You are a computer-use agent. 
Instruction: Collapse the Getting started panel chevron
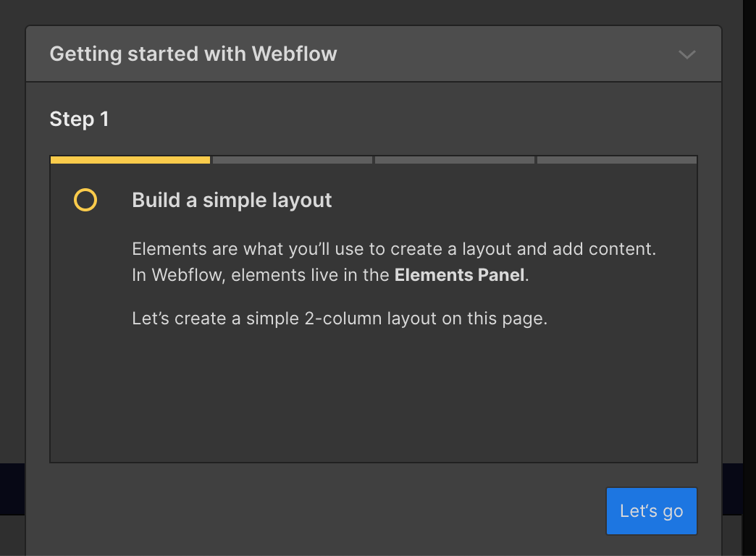pos(686,54)
